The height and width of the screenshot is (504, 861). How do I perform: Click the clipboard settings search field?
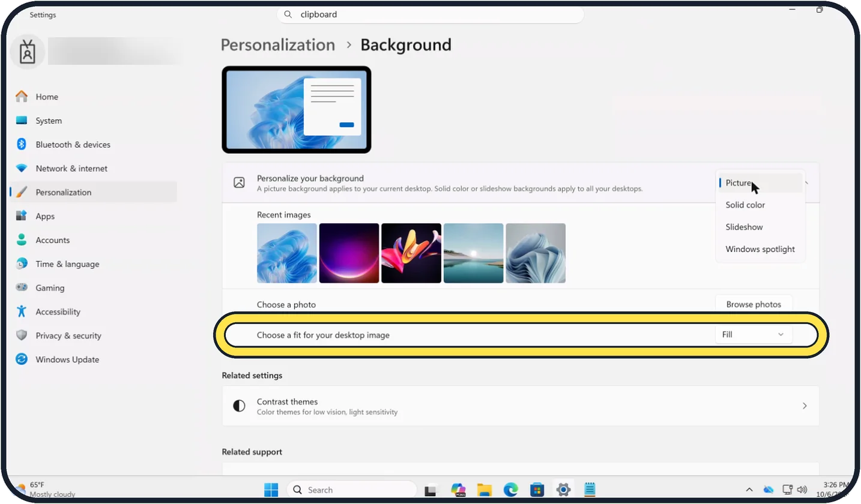click(431, 14)
